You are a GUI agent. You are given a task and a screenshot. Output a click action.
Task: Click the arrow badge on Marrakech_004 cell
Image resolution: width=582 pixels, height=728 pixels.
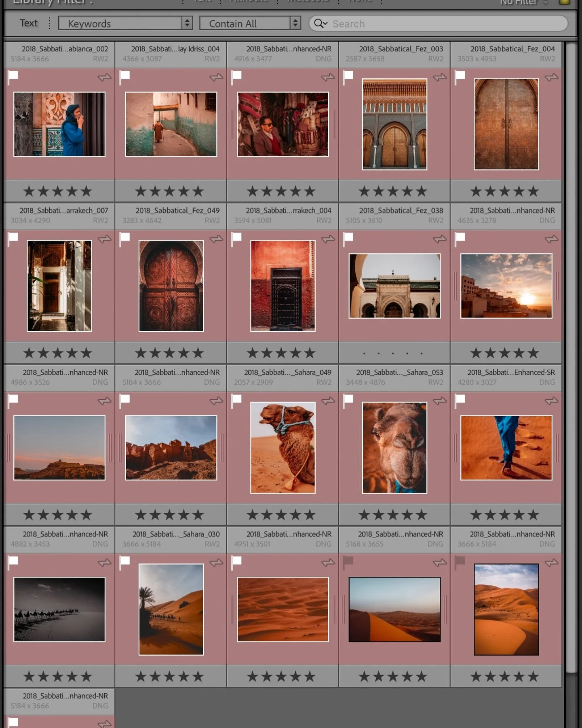click(328, 239)
